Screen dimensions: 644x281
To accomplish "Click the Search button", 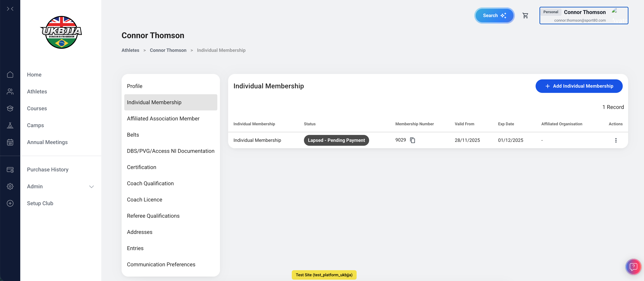I will [x=494, y=16].
